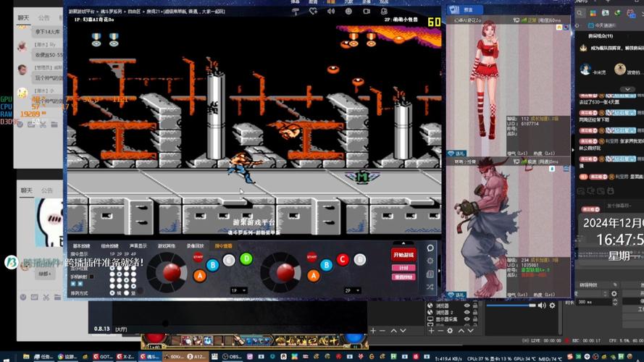Click the pink 重置按键 button
The width and height of the screenshot is (644, 362).
403,277
